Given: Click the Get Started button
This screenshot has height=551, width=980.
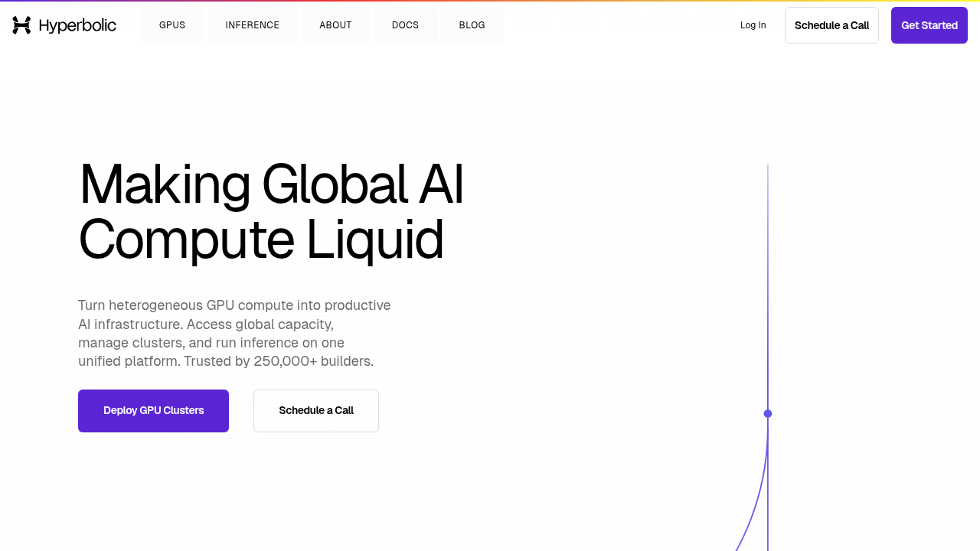Looking at the screenshot, I should tap(929, 25).
